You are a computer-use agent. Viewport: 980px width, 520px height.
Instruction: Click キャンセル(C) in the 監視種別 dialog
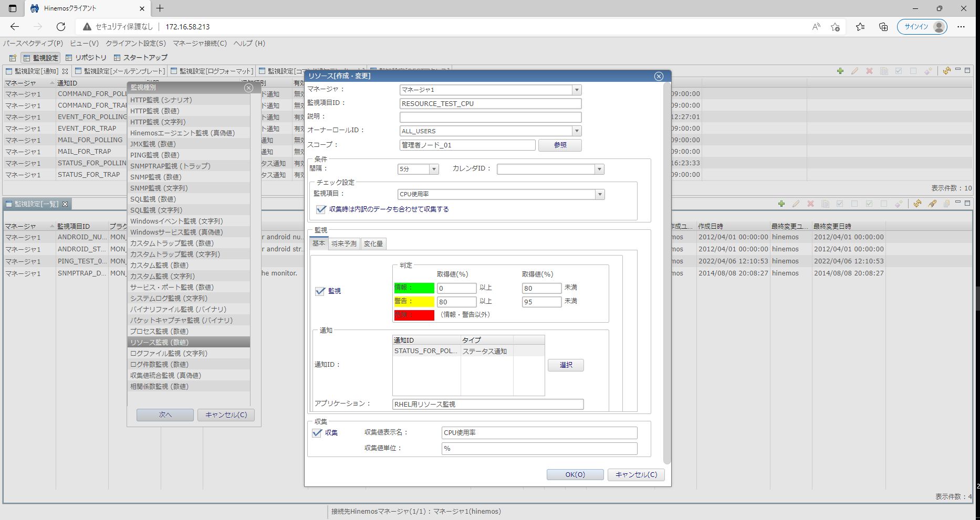[226, 415]
